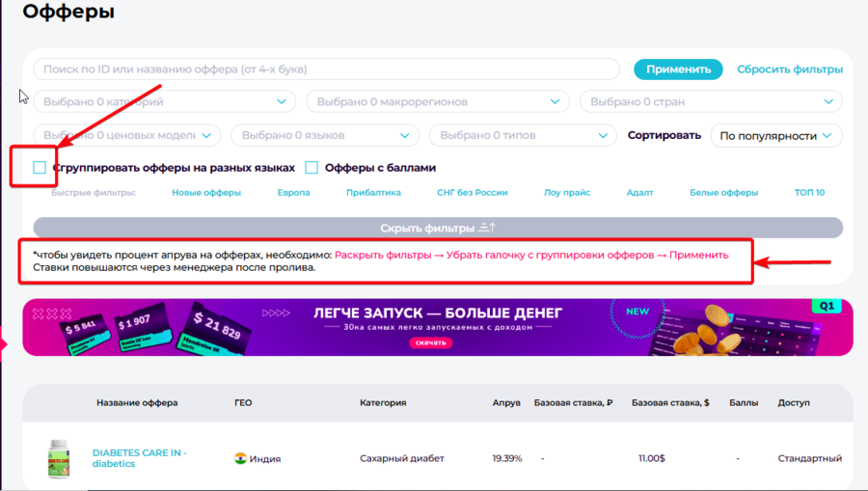Open the sort by popularity dropdown
The width and height of the screenshot is (868, 491).
(775, 136)
